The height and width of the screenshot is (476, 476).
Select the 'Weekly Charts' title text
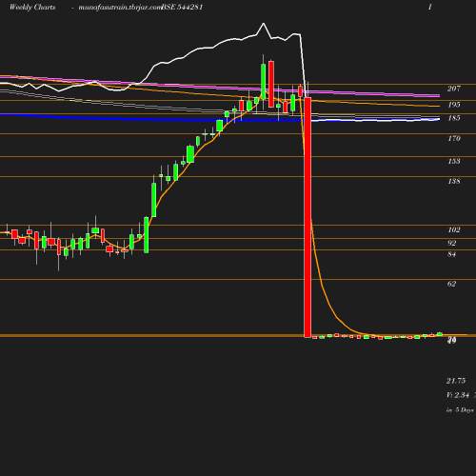[32, 7]
